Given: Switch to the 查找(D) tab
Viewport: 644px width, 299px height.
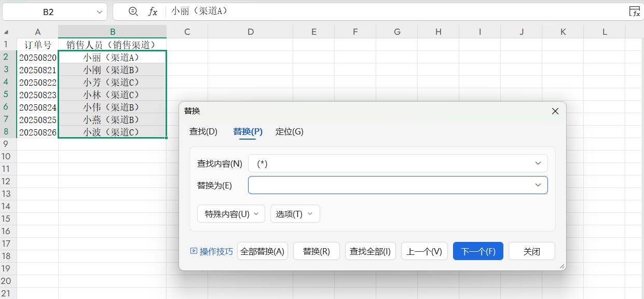Looking at the screenshot, I should click(x=203, y=132).
